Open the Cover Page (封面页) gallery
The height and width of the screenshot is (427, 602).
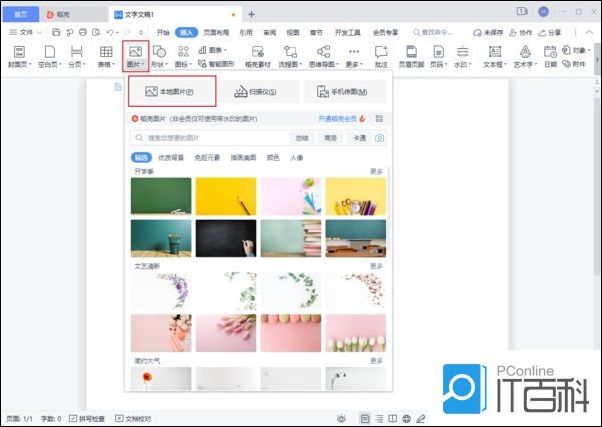click(19, 57)
